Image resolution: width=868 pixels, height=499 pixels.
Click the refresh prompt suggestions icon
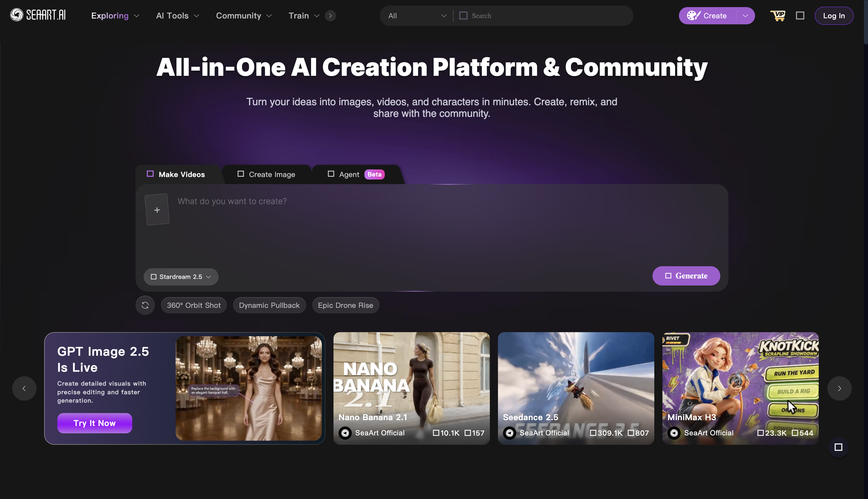pos(145,305)
